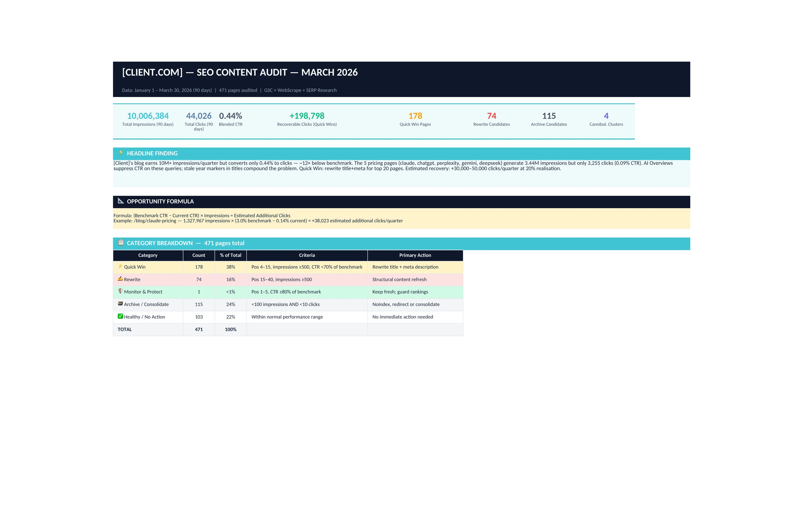812x524 pixels.
Task: Click the TOTAL row 471 count cell
Action: point(199,329)
